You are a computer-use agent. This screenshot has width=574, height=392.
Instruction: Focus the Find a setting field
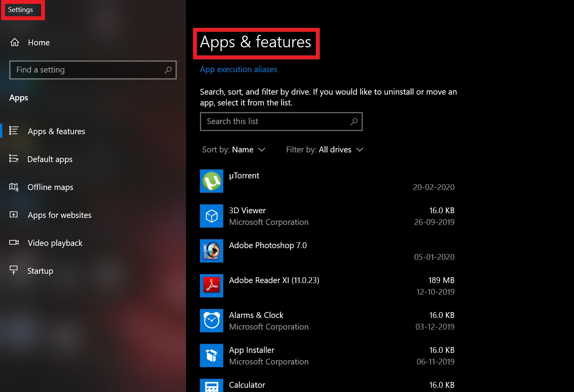point(93,70)
